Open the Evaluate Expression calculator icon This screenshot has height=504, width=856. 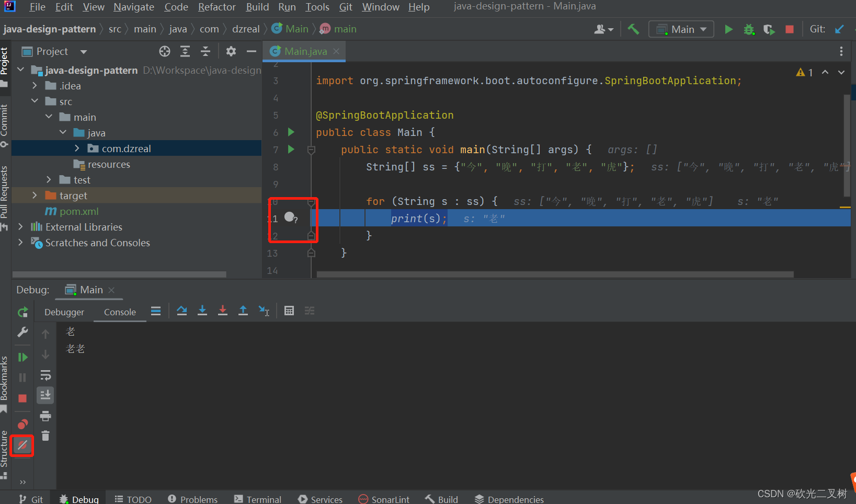pyautogui.click(x=289, y=311)
